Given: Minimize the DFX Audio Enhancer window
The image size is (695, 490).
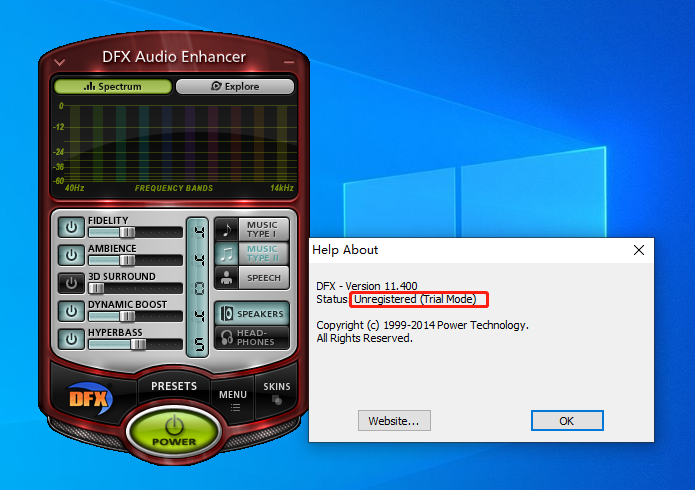Looking at the screenshot, I should (x=289, y=62).
